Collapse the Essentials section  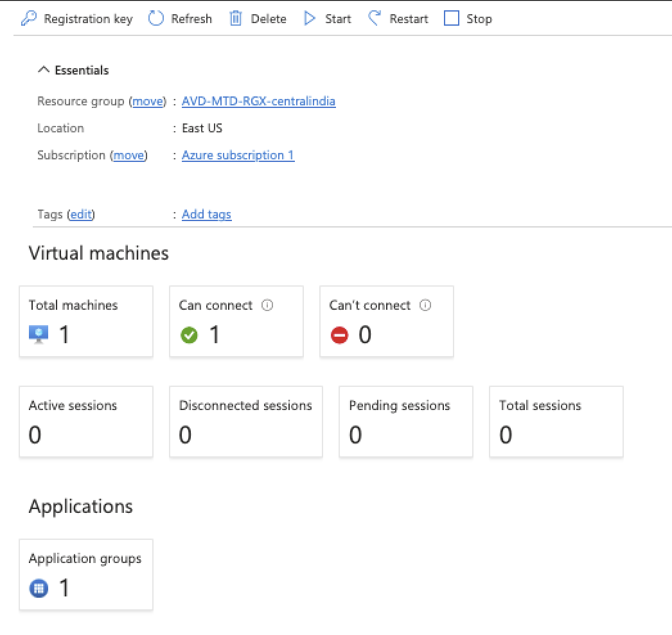click(44, 69)
